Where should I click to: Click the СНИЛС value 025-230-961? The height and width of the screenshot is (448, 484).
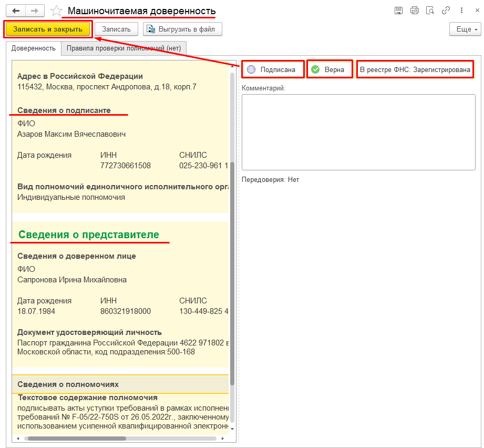[203, 166]
